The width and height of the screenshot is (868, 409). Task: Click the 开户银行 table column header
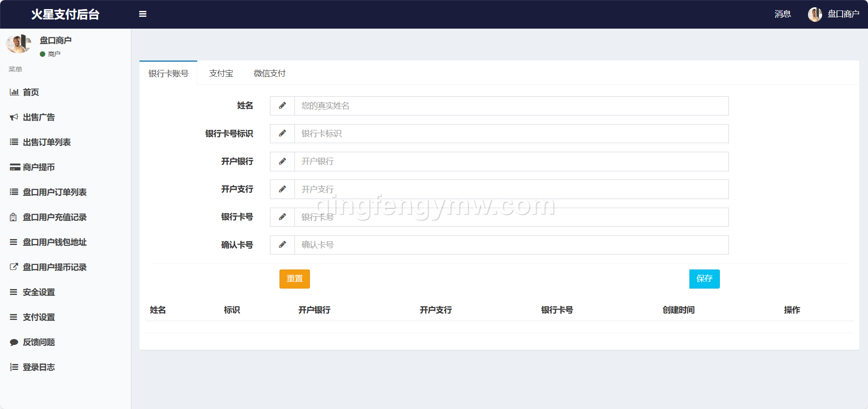pyautogui.click(x=314, y=310)
